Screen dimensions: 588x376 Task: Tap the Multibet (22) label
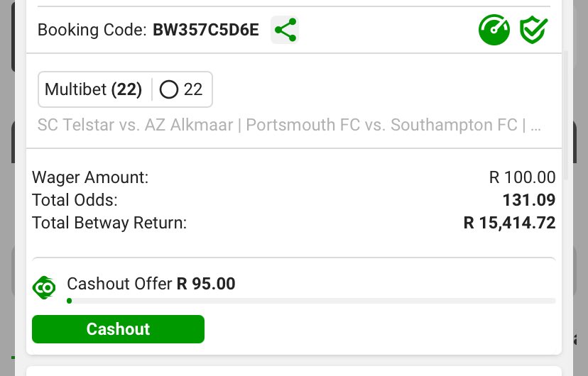(x=93, y=89)
